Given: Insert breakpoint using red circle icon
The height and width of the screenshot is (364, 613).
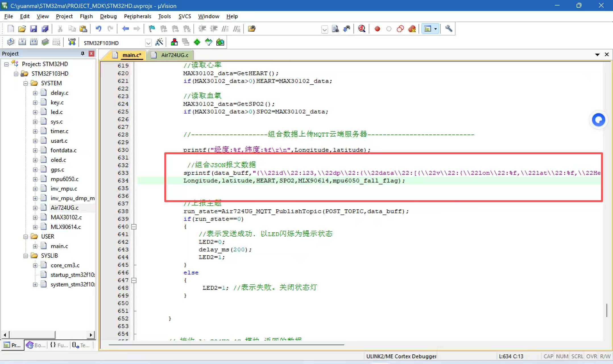Looking at the screenshot, I should click(377, 29).
